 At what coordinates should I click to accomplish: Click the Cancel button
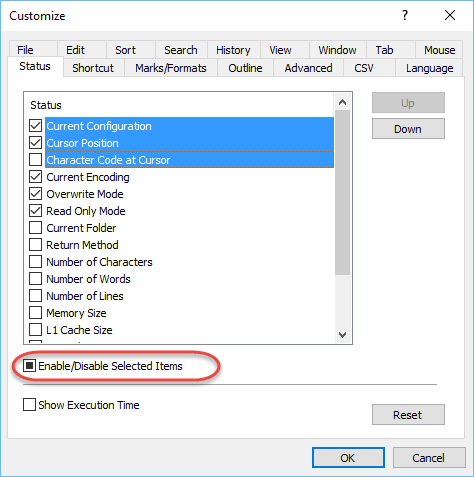(429, 458)
